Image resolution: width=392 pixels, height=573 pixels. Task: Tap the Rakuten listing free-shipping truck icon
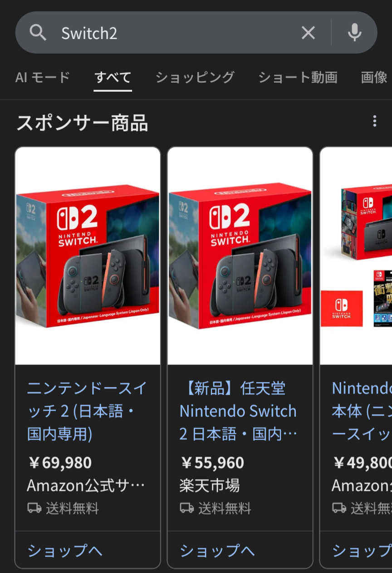coord(186,508)
